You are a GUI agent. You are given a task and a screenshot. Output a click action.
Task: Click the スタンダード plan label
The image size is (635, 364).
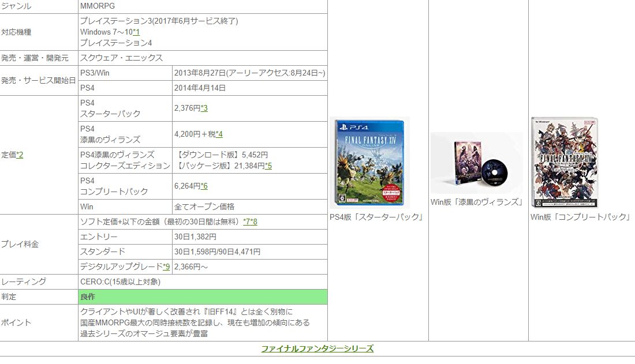pos(103,252)
